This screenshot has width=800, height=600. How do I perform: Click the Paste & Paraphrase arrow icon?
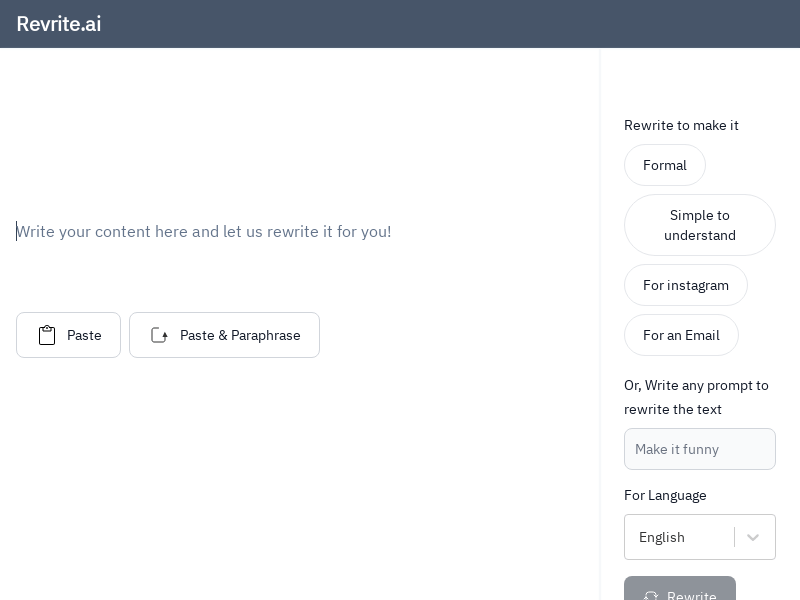click(159, 335)
